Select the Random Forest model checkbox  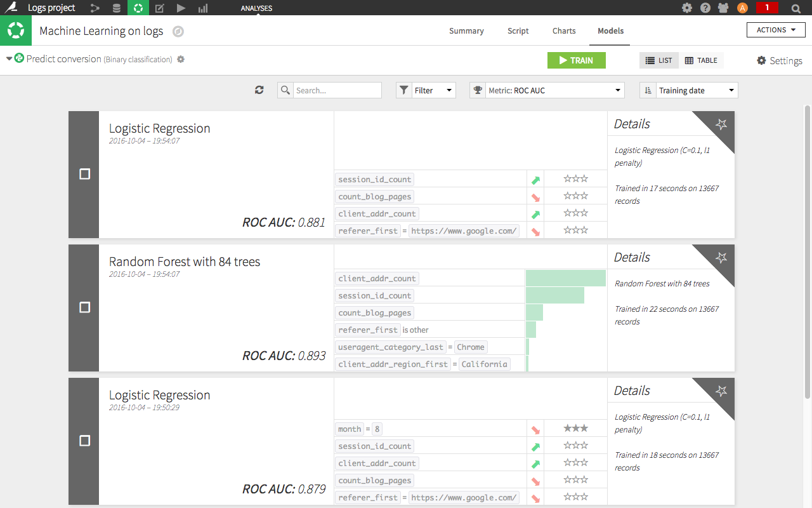pyautogui.click(x=84, y=307)
